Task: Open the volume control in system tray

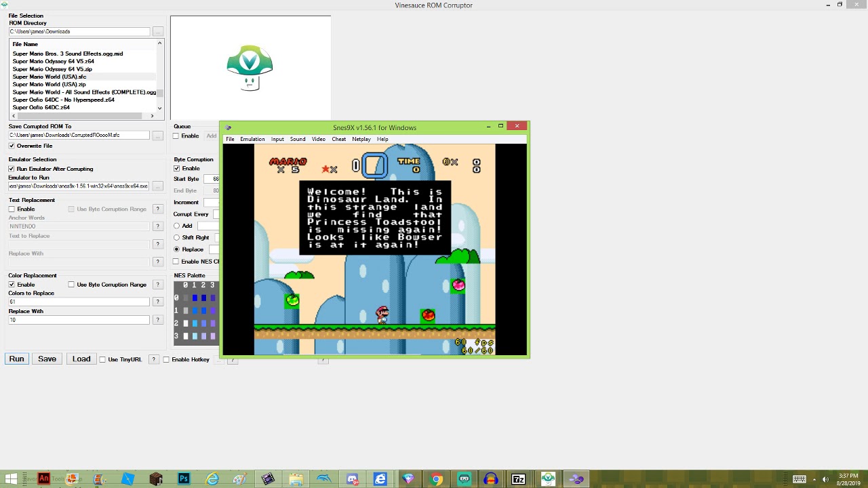Action: (826, 479)
